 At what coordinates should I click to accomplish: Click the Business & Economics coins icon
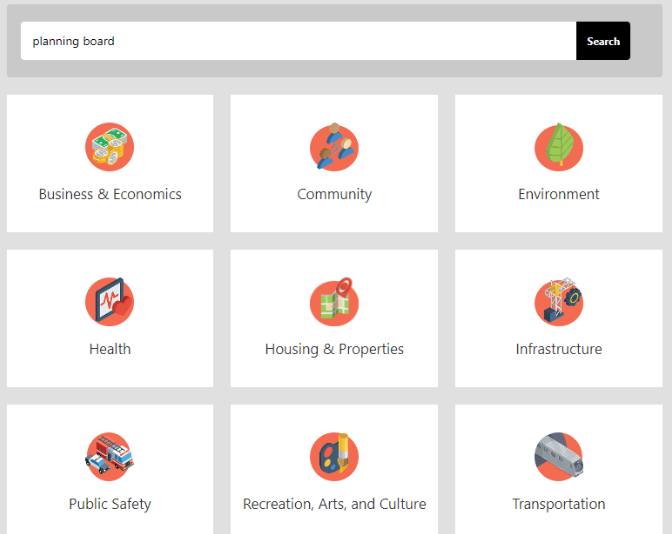click(110, 147)
